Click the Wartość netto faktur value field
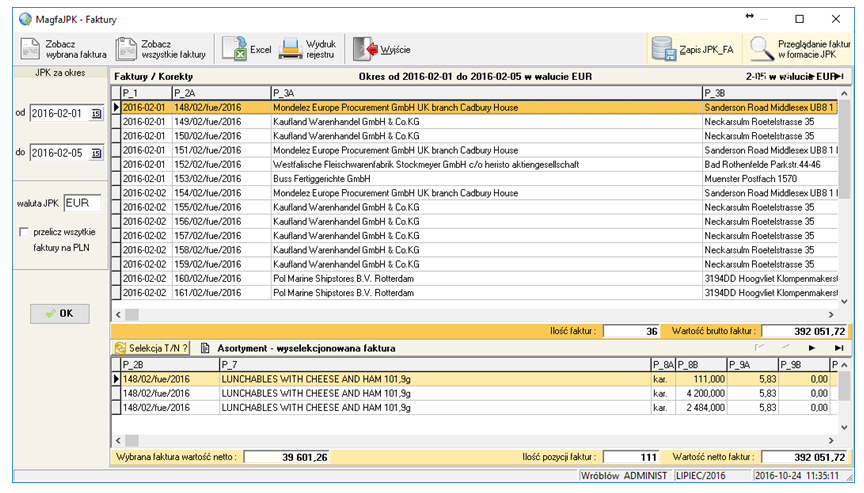The width and height of the screenshot is (864, 493). [x=805, y=457]
